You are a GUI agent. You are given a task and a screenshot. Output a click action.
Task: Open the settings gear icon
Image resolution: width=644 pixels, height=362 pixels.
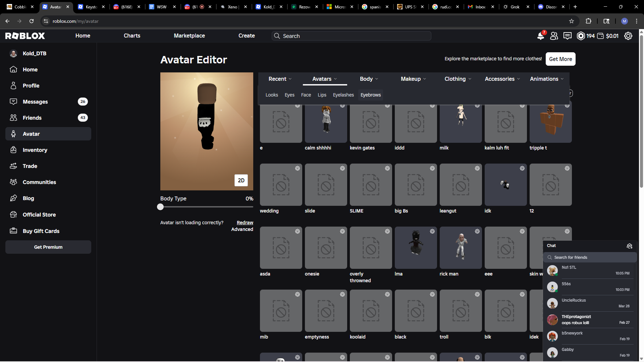click(x=628, y=36)
